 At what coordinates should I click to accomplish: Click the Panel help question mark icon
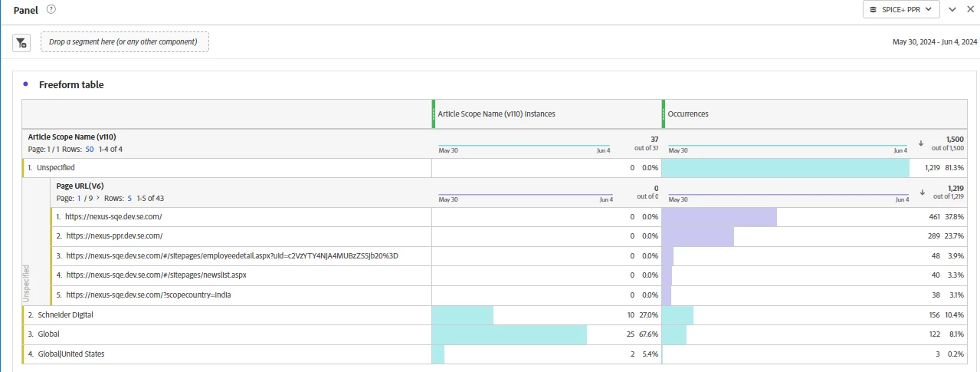click(x=51, y=9)
